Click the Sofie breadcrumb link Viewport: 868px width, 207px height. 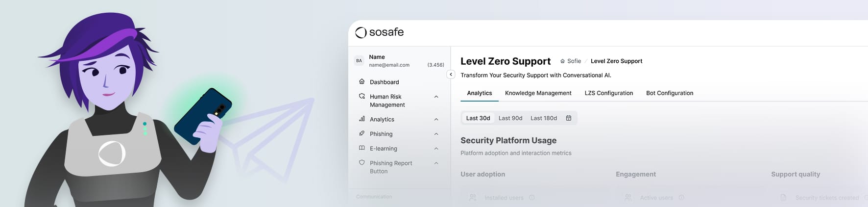[x=574, y=61]
